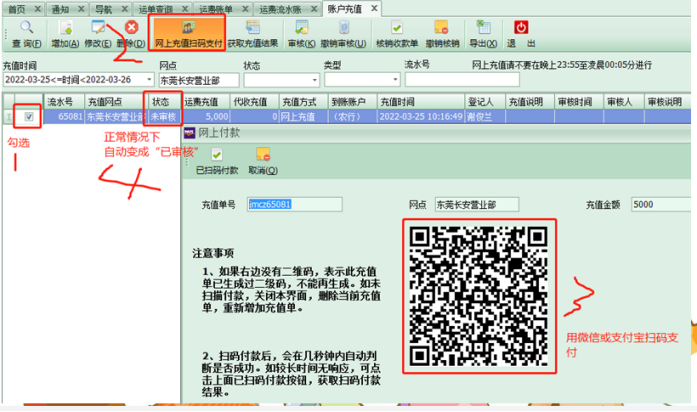Select the 65081 serial number cell
Viewport: 697px width, 412px height.
[64, 117]
